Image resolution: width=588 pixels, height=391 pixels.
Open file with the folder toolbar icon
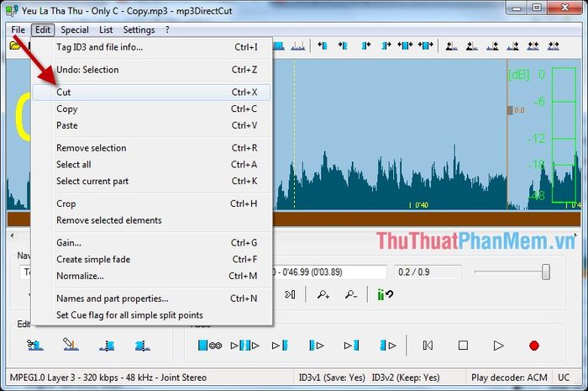15,45
